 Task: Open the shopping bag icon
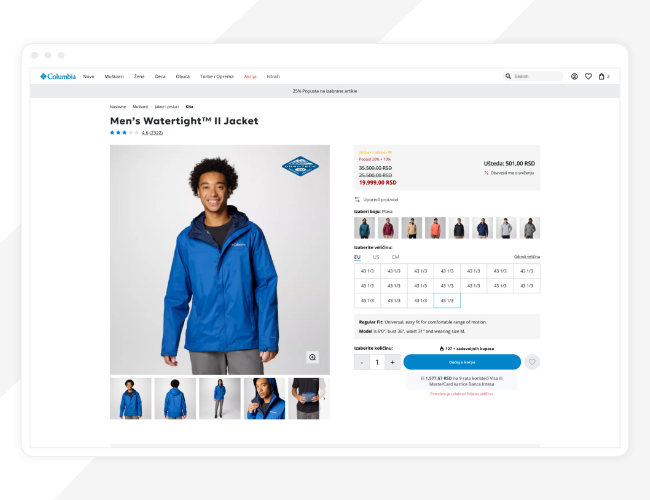(x=601, y=76)
